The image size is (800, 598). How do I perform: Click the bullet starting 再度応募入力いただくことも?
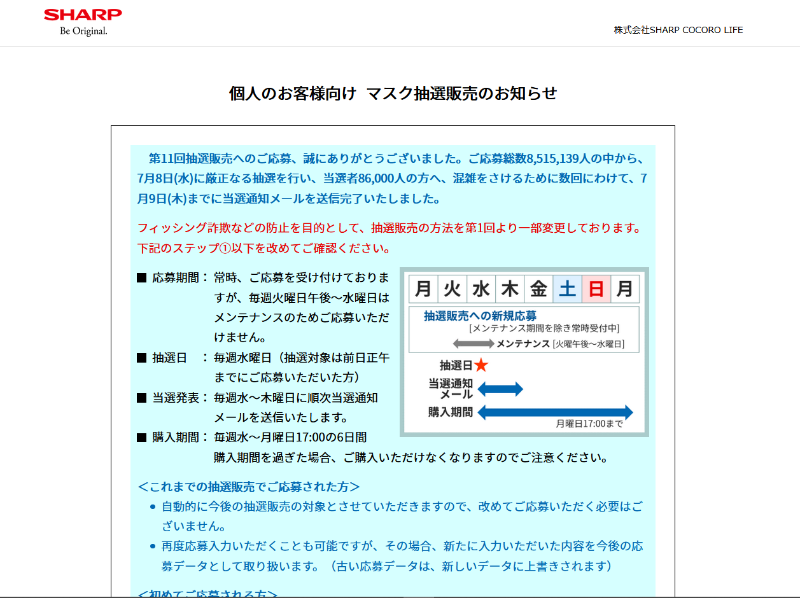[402, 556]
